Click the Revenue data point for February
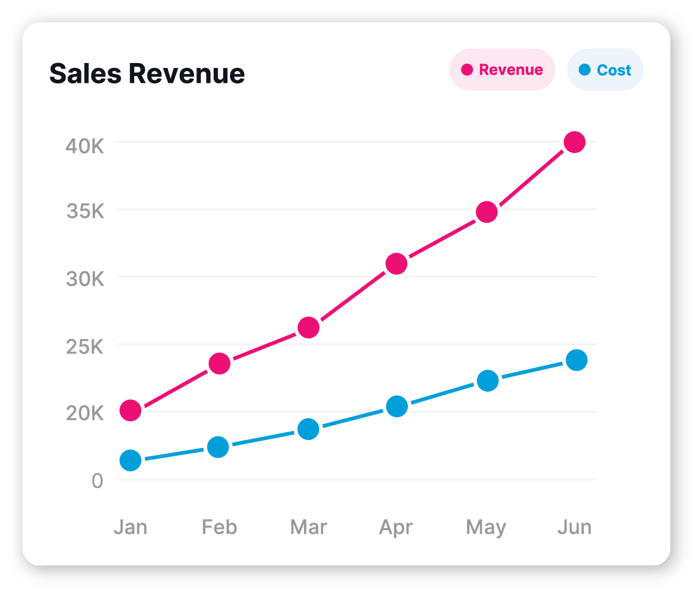This screenshot has height=595, width=700. 219,363
